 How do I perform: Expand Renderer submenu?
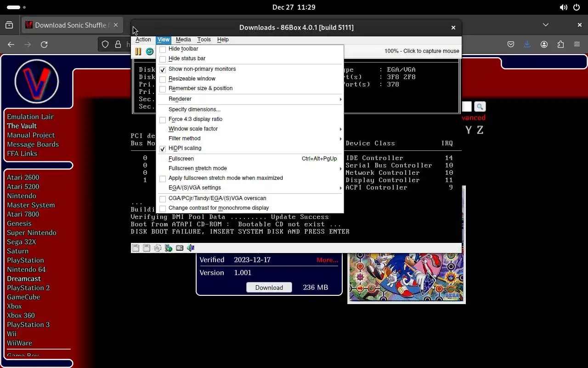coord(250,99)
